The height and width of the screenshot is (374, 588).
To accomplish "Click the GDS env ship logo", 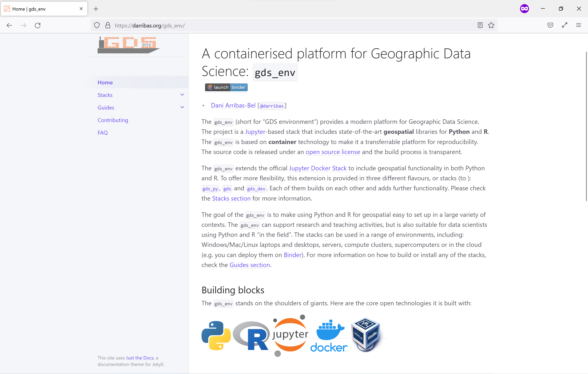I will pos(128,45).
